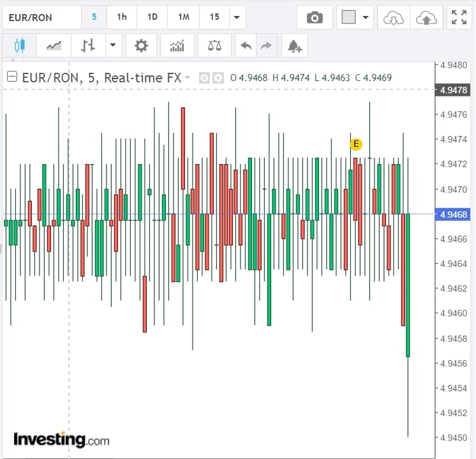Save chart layout via cloud upload icon
Viewport: 476px width, 459px height.
tap(426, 17)
